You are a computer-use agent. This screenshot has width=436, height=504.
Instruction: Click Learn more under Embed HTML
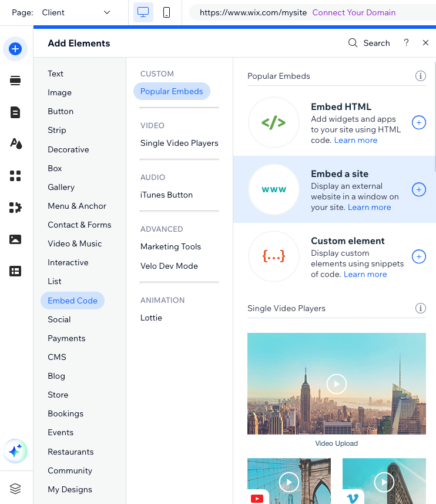(355, 140)
